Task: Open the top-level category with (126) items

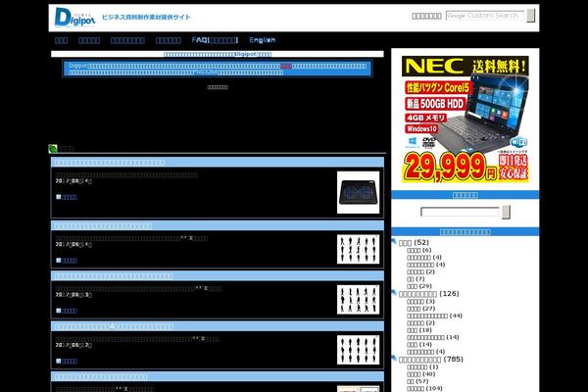Action: [428, 293]
